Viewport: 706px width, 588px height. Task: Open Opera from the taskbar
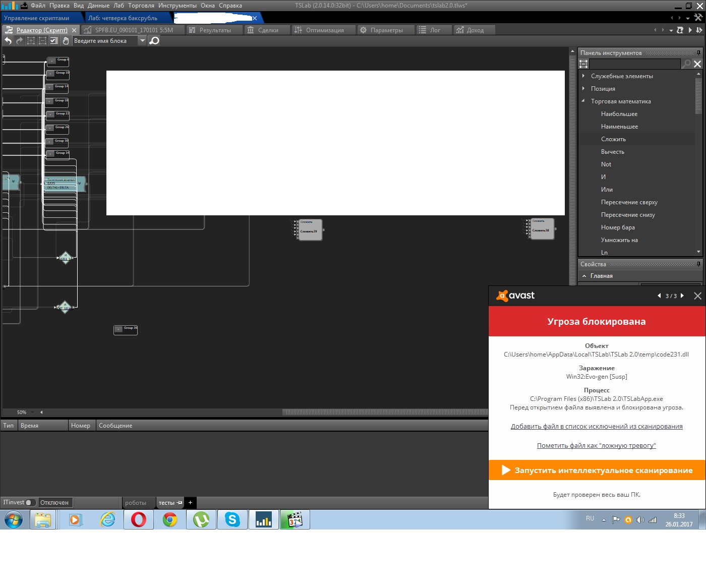(x=138, y=519)
